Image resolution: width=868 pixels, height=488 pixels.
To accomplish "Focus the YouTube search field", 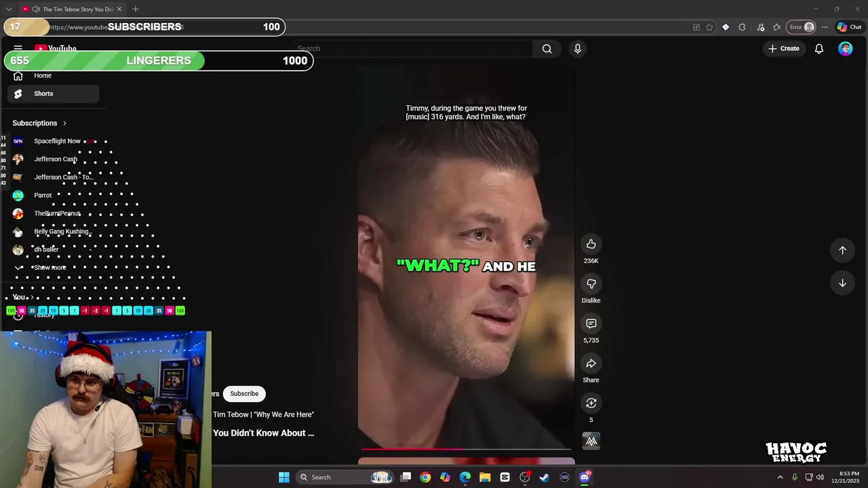I will point(412,49).
